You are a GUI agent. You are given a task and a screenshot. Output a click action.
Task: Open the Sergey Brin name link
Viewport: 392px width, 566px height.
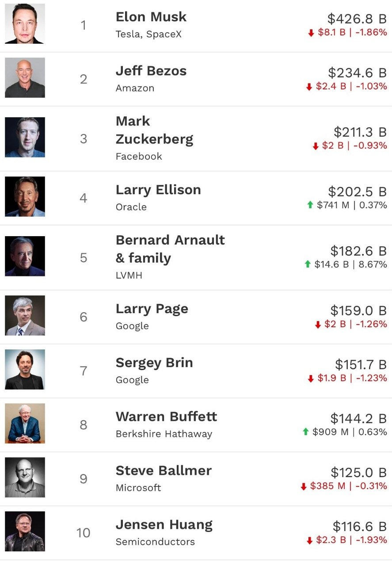click(154, 363)
